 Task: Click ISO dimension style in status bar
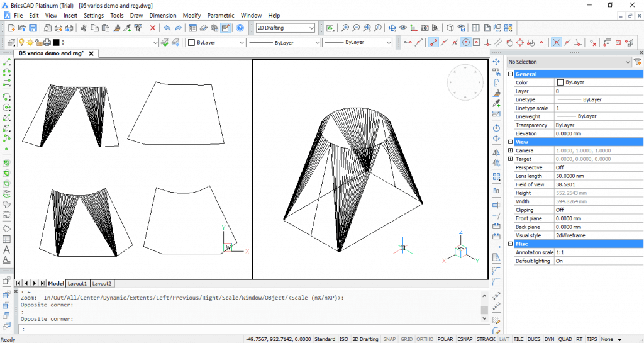pyautogui.click(x=344, y=339)
